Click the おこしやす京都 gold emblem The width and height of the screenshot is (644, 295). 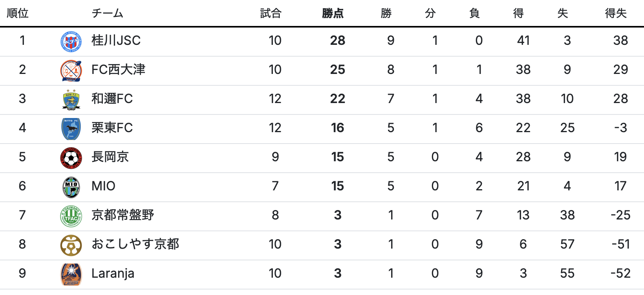(x=71, y=245)
